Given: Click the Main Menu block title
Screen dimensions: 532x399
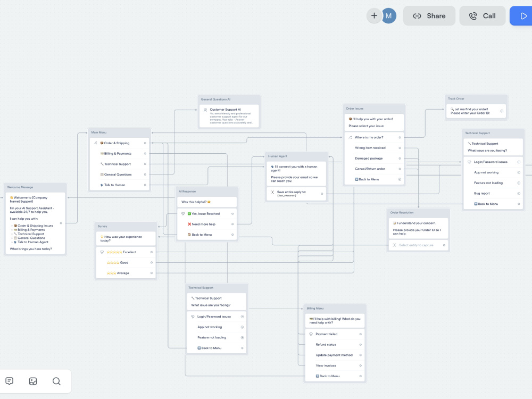Looking at the screenshot, I should (x=99, y=132).
